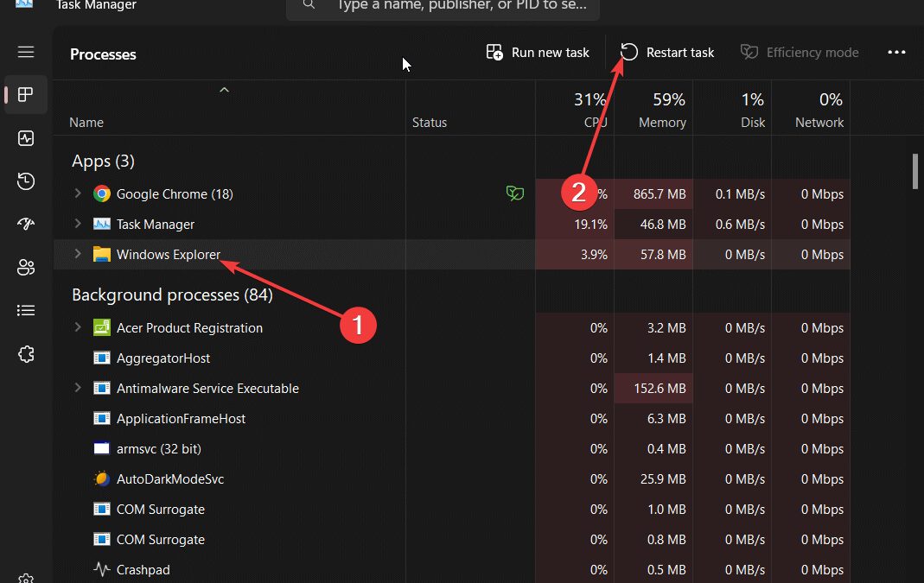Viewport: 924px width, 583px height.
Task: Click the Restart task button
Action: 667,53
